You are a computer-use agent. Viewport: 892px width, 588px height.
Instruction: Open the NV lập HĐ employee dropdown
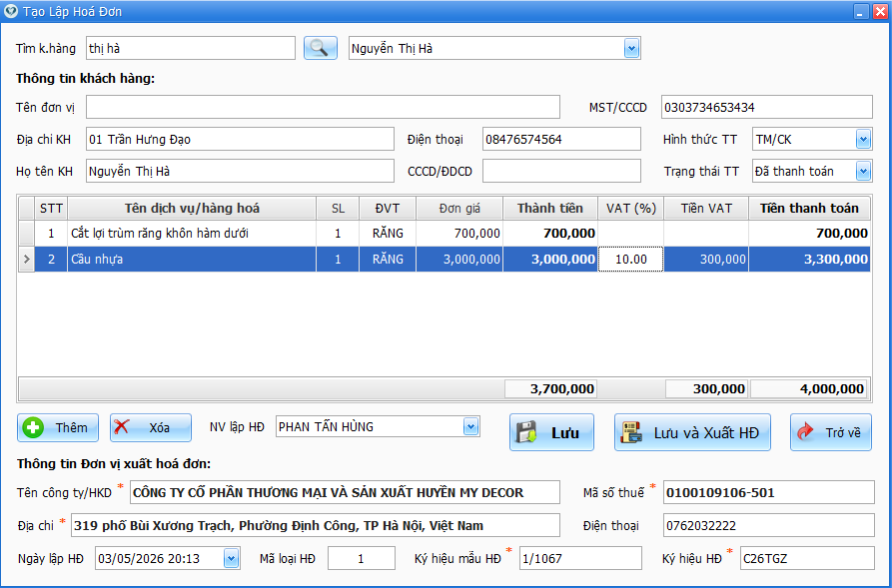470,426
